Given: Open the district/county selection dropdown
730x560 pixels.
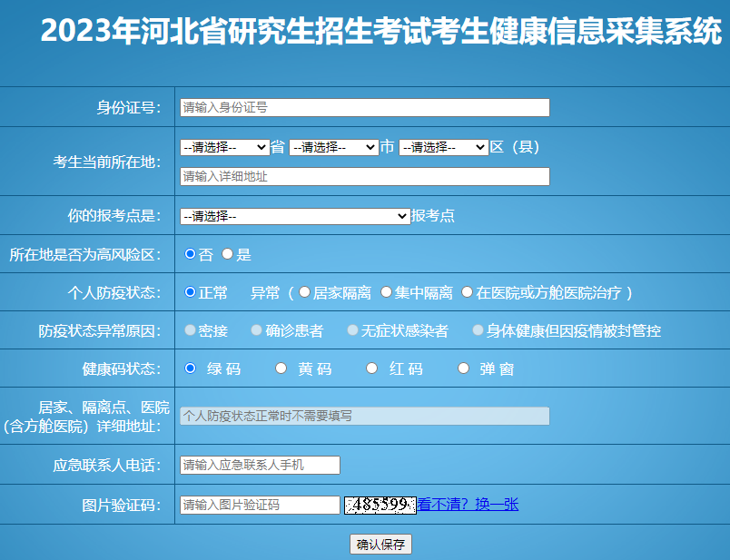Looking at the screenshot, I should (443, 147).
